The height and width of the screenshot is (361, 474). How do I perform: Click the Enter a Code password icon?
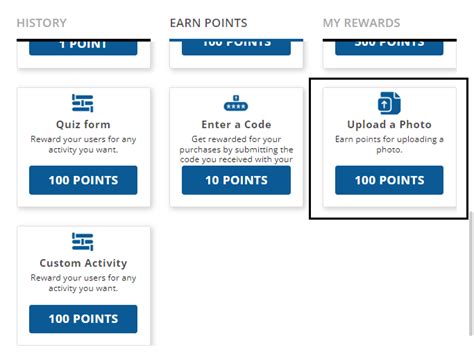(236, 104)
